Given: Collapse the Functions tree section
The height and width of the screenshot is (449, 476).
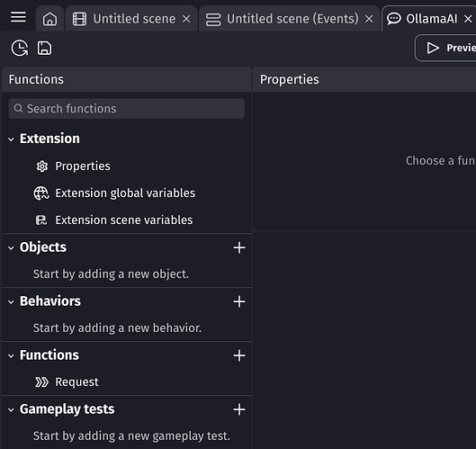Looking at the screenshot, I should click(11, 356).
